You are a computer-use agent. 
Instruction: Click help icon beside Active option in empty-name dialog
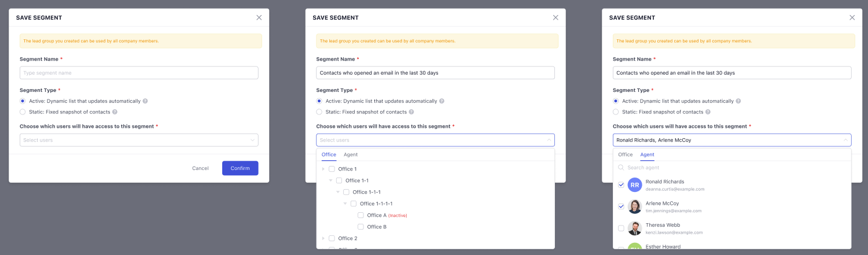point(145,101)
